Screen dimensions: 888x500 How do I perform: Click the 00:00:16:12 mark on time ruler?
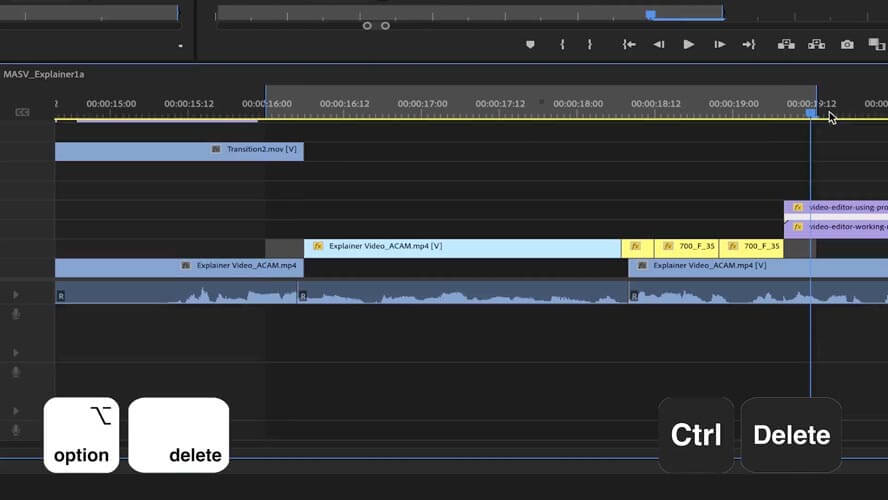coord(344,104)
